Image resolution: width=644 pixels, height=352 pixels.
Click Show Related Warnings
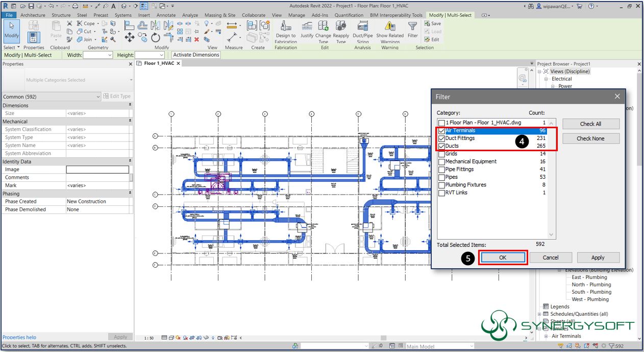[390, 32]
